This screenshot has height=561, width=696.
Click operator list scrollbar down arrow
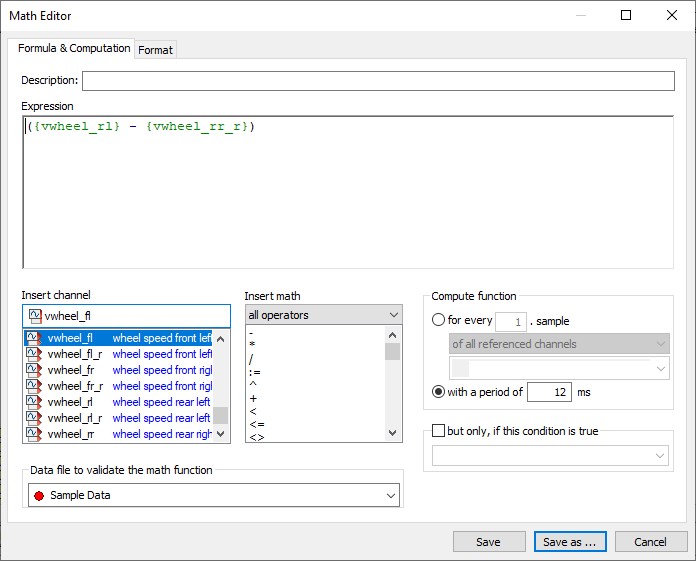click(x=392, y=432)
